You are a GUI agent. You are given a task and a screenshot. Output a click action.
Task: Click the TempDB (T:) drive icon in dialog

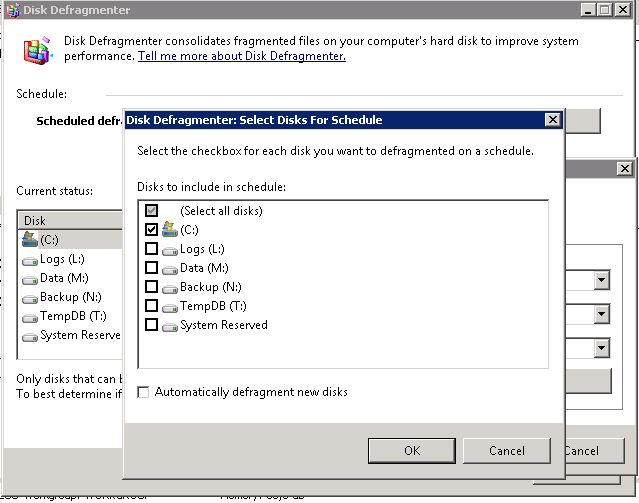tap(170, 308)
